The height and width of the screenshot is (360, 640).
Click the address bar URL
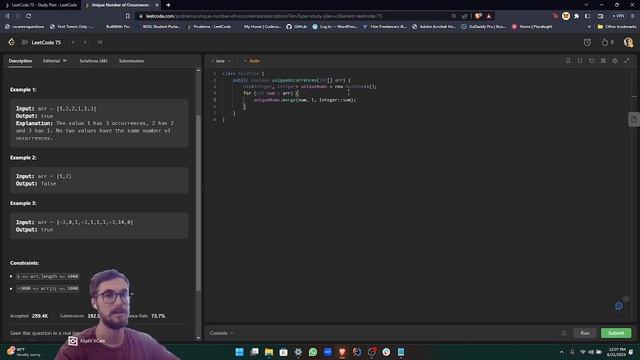coord(264,16)
